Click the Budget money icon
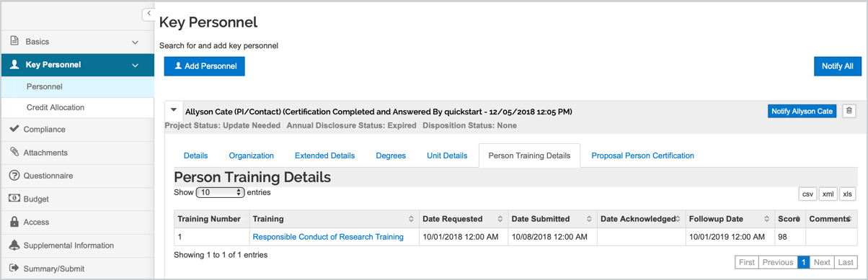 coord(14,198)
